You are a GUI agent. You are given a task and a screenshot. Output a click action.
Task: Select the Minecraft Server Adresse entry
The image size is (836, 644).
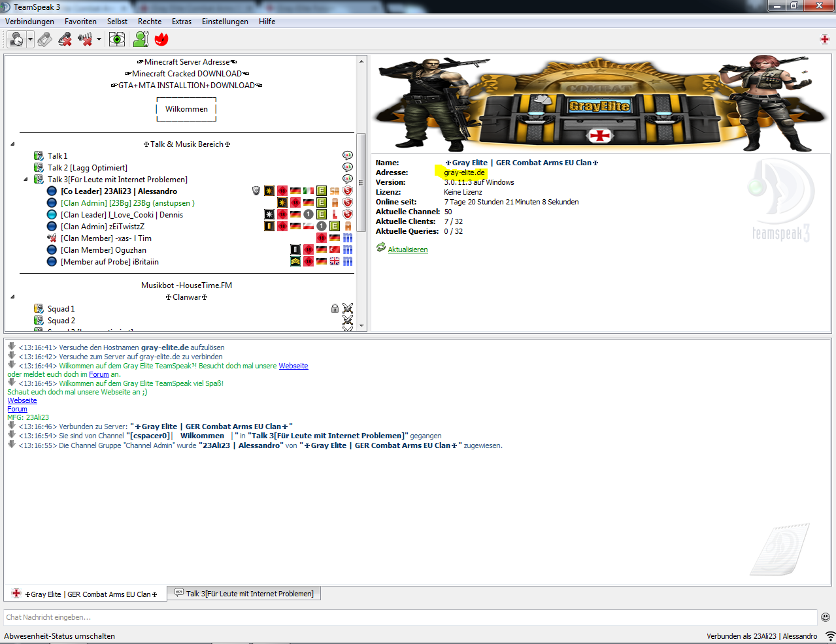(186, 62)
